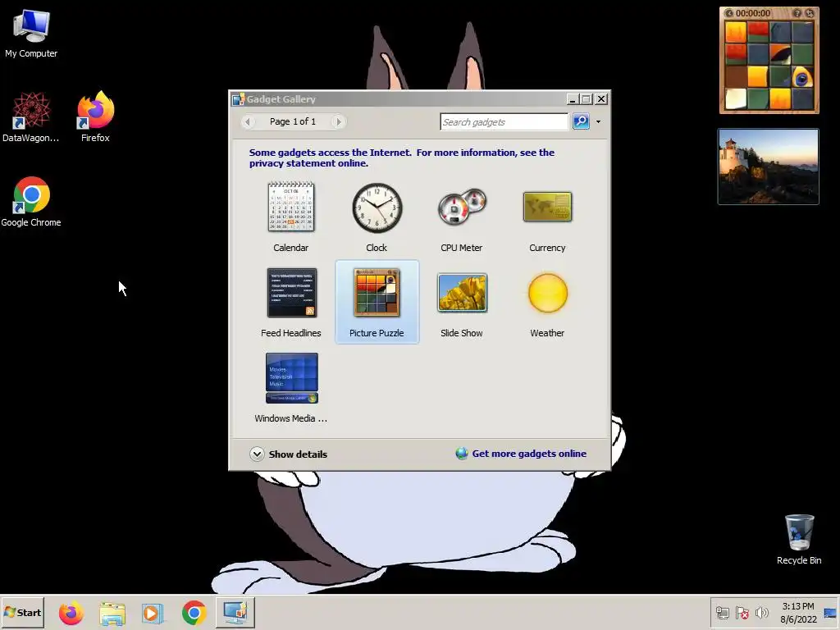The image size is (840, 630).
Task: Select the Calendar gadget
Action: (291, 217)
